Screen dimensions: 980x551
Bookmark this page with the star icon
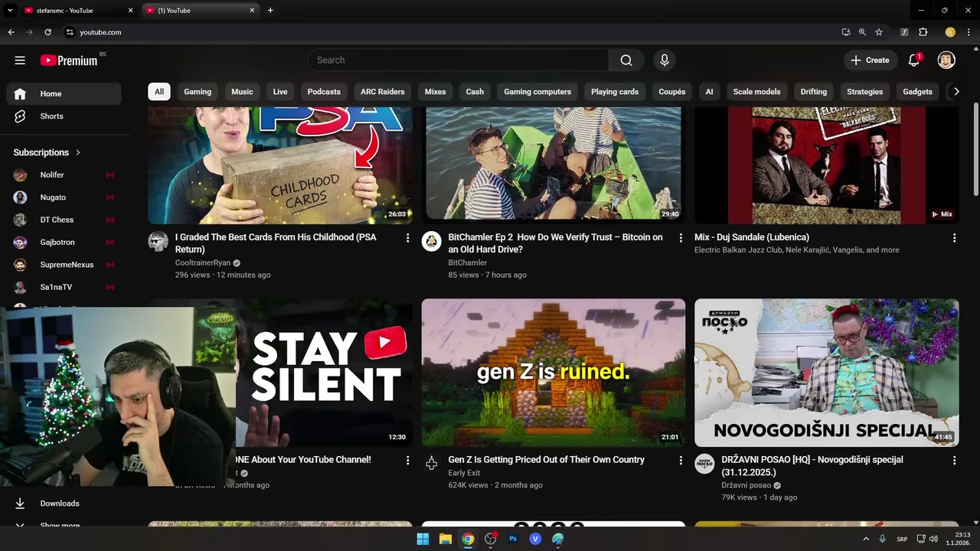(x=879, y=32)
